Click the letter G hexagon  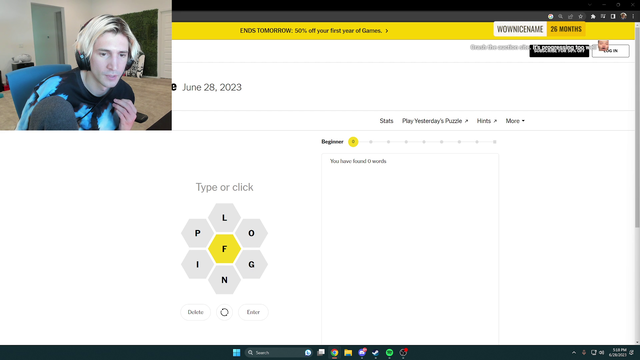tap(251, 264)
